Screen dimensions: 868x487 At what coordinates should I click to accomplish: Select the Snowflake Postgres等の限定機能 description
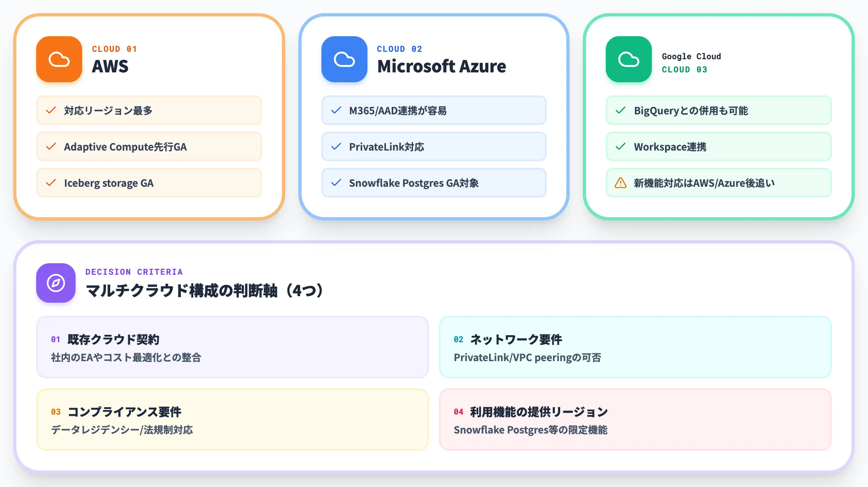(x=531, y=430)
